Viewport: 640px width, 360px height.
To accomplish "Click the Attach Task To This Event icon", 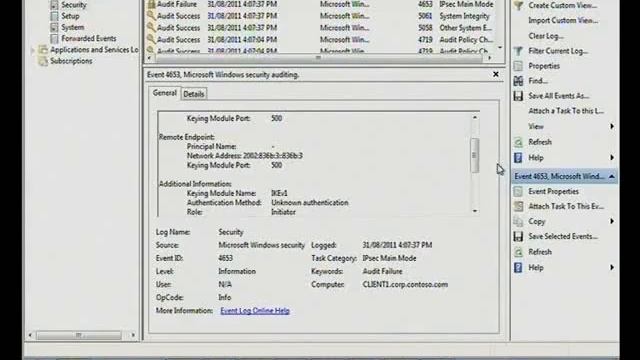I will click(x=518, y=206).
